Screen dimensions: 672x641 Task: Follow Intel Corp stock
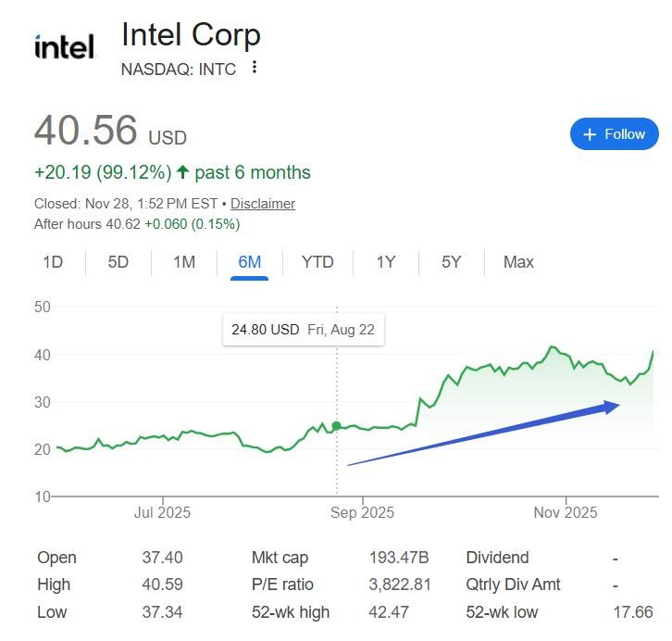coord(614,134)
